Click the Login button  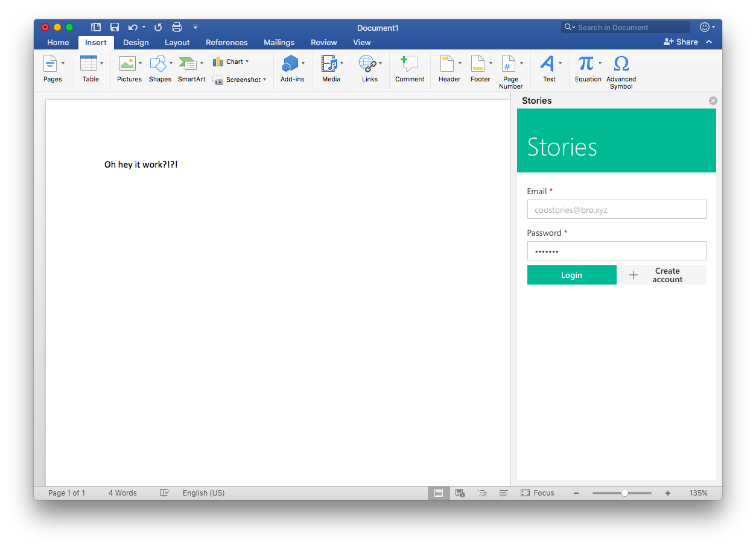(572, 275)
